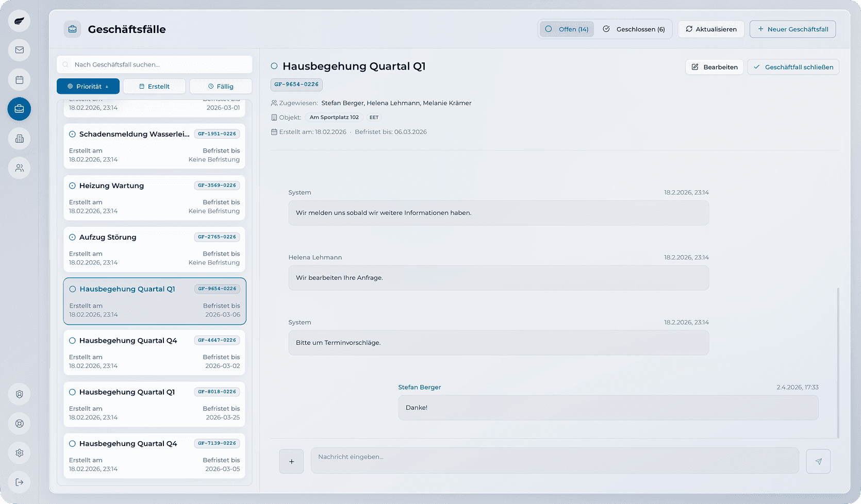Click Geschäftsfall schließen button

[x=793, y=67]
